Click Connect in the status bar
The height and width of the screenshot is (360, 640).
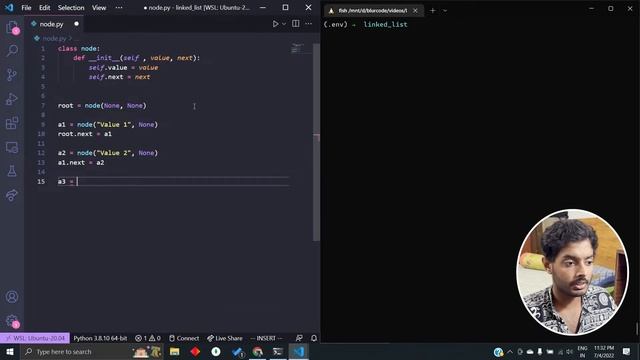(x=184, y=338)
